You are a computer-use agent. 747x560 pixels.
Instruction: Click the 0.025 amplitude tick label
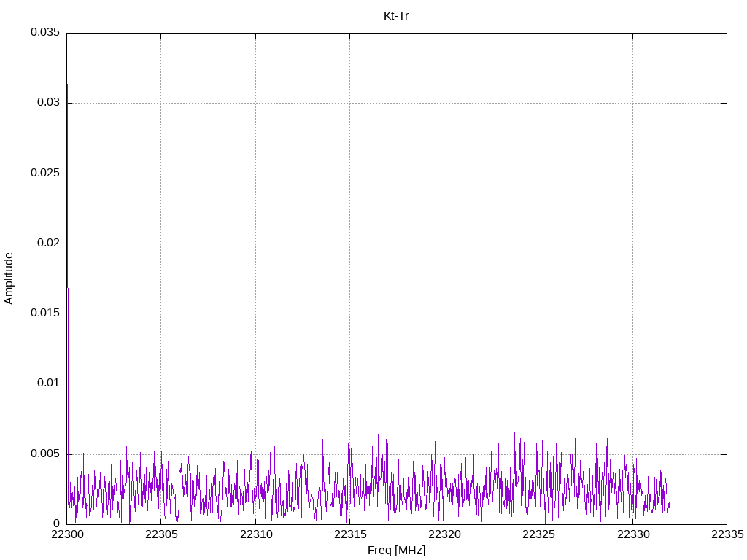(x=44, y=173)
